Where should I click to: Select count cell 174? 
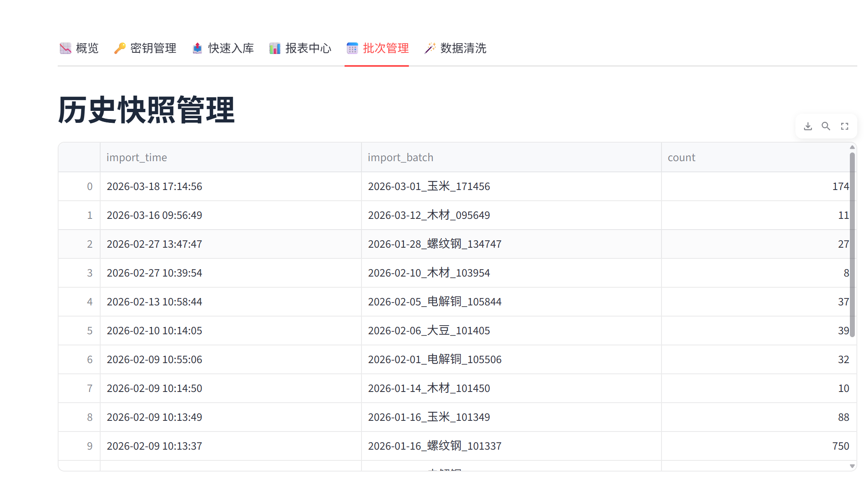[x=756, y=186]
